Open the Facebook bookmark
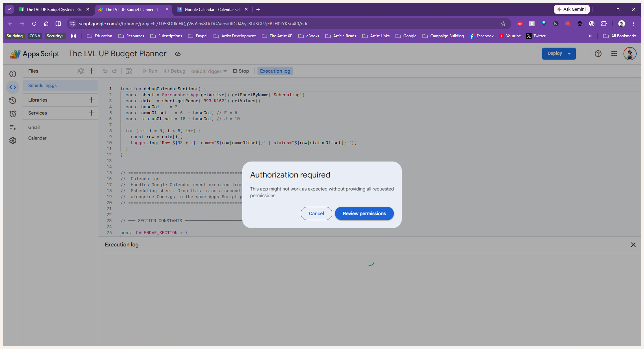This screenshot has height=349, width=644. point(482,36)
